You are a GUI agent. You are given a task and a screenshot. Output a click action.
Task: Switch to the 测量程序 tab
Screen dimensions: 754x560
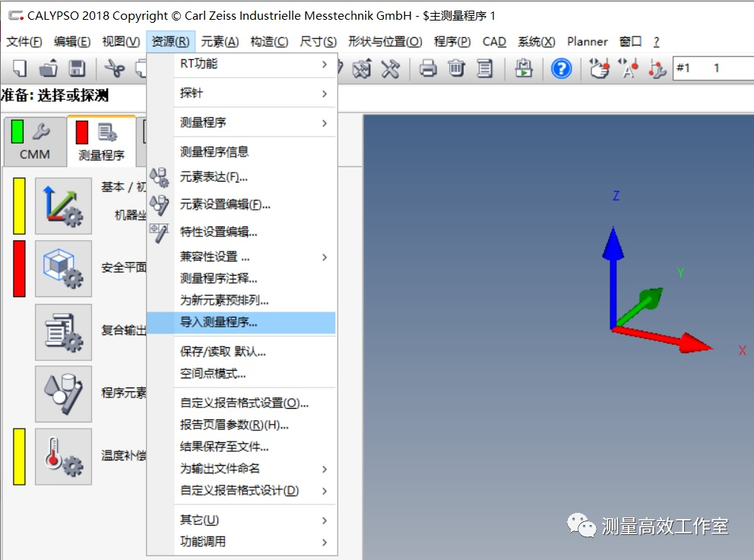pos(101,142)
